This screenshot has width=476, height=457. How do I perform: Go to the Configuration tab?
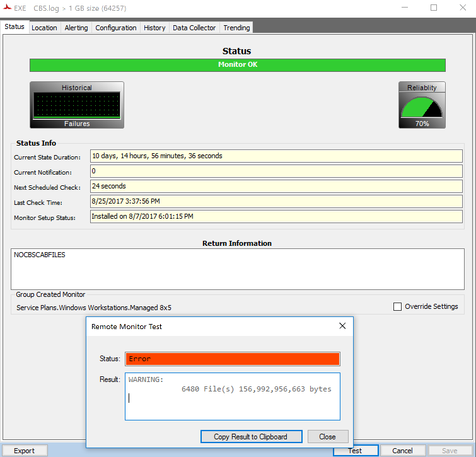115,28
